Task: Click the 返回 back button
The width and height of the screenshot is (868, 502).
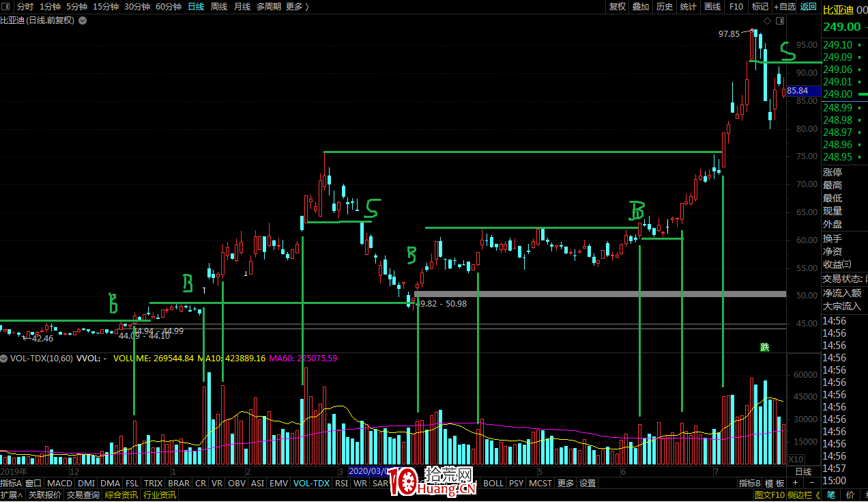Action: click(809, 6)
